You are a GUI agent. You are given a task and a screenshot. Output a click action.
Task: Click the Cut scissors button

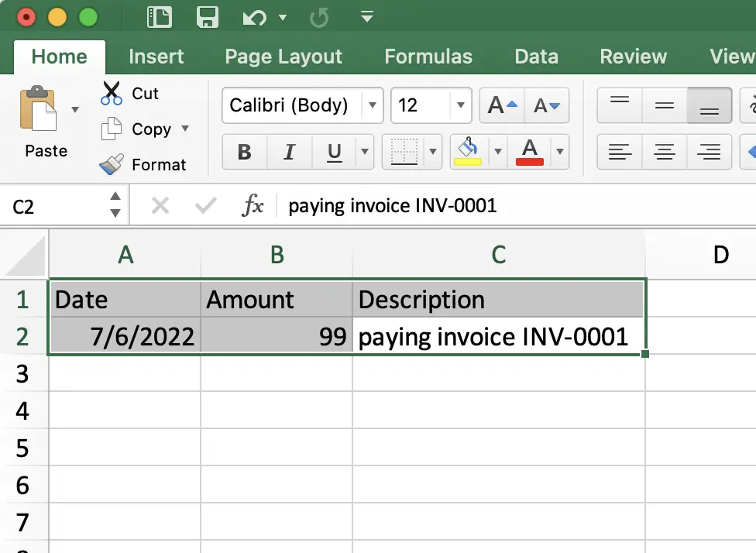coord(129,93)
